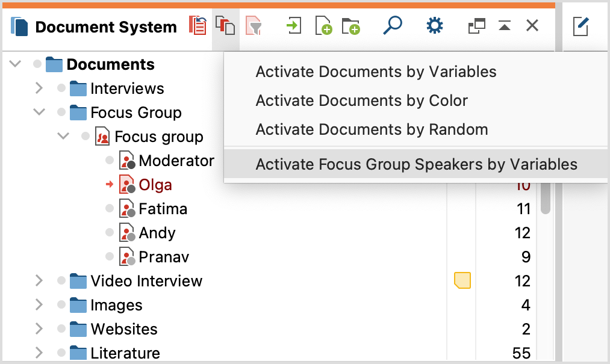Choose Activate Documents by Color
The image size is (610, 364).
coord(362,100)
